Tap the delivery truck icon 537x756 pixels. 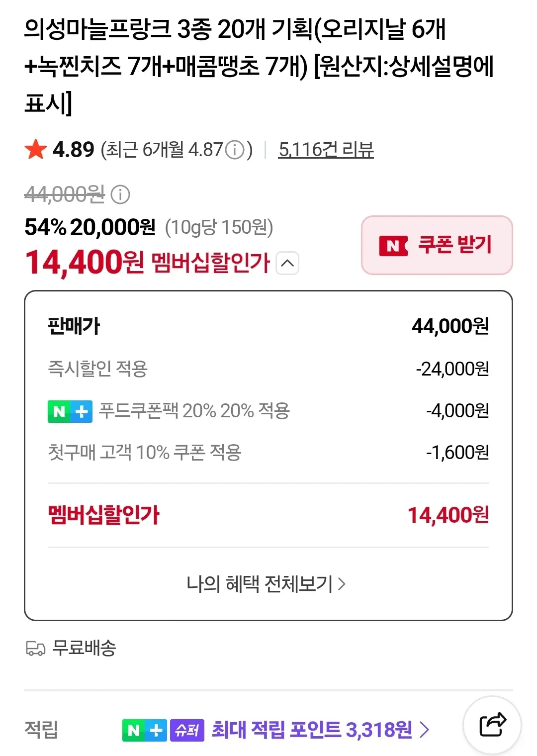click(x=35, y=648)
